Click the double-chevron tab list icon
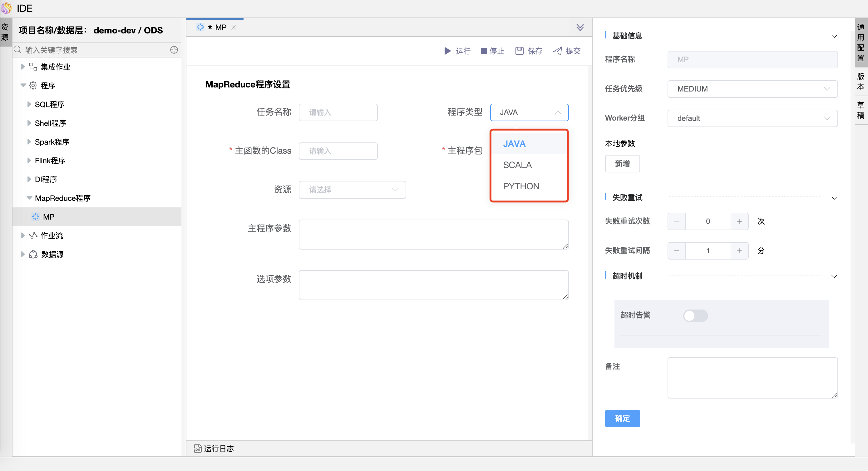 [580, 27]
